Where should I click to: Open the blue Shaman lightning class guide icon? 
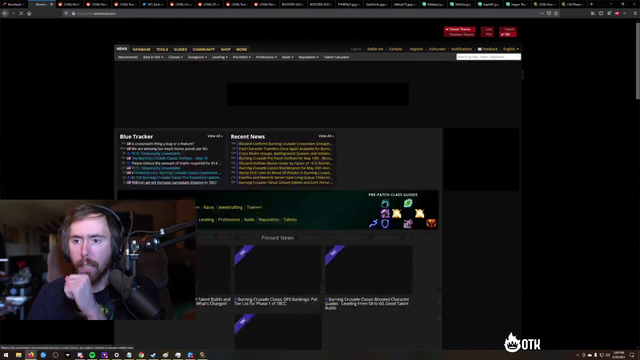[x=373, y=223]
